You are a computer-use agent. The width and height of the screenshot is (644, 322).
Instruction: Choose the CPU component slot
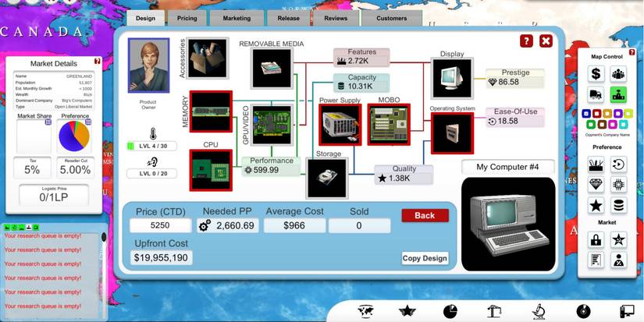[x=211, y=170]
